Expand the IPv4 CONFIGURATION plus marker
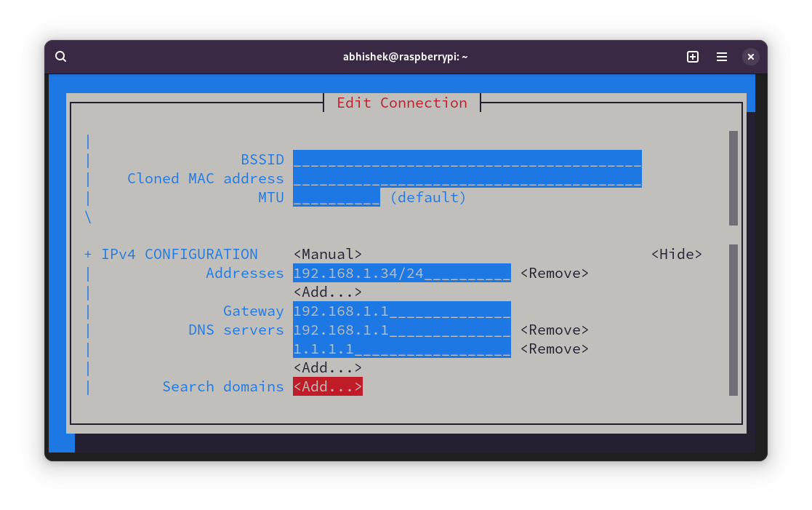Image resolution: width=812 pixels, height=510 pixels. coord(87,254)
